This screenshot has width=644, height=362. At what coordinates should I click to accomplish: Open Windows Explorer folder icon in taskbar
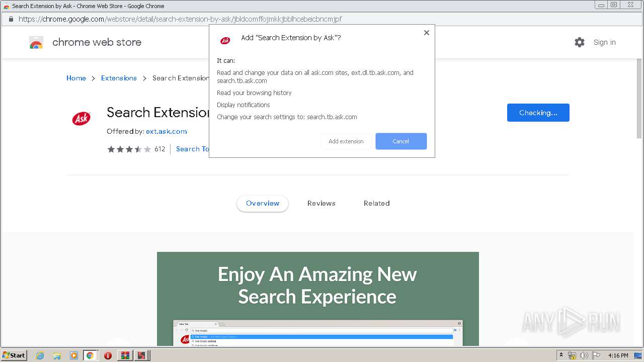point(57,355)
